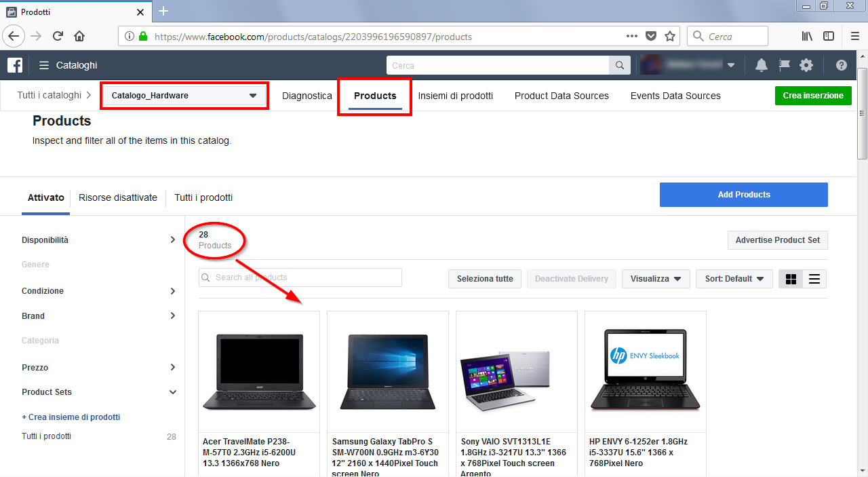Click the Add Products button
868x477 pixels.
[744, 194]
